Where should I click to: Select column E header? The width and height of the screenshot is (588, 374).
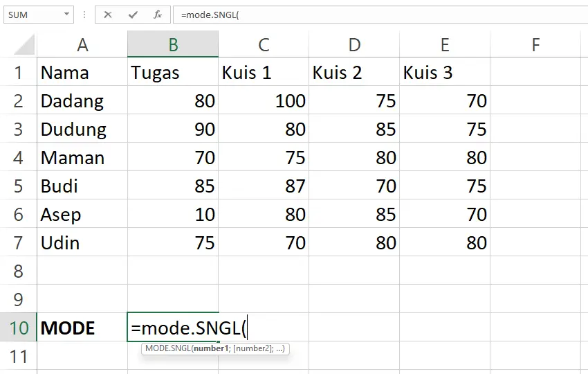point(445,44)
